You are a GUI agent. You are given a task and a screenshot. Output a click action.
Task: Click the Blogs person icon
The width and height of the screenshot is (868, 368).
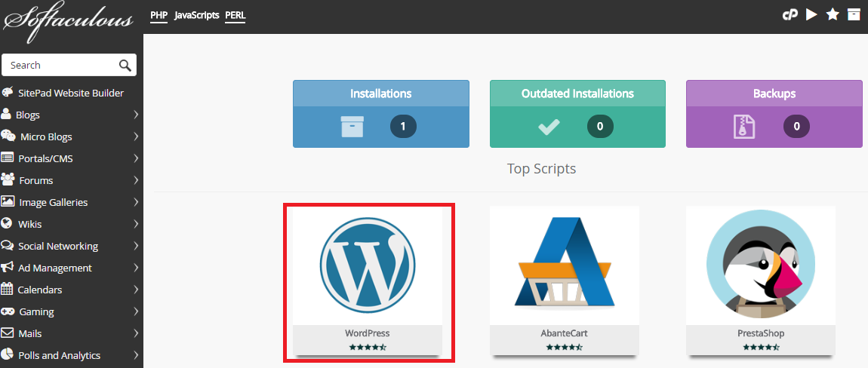click(x=6, y=114)
